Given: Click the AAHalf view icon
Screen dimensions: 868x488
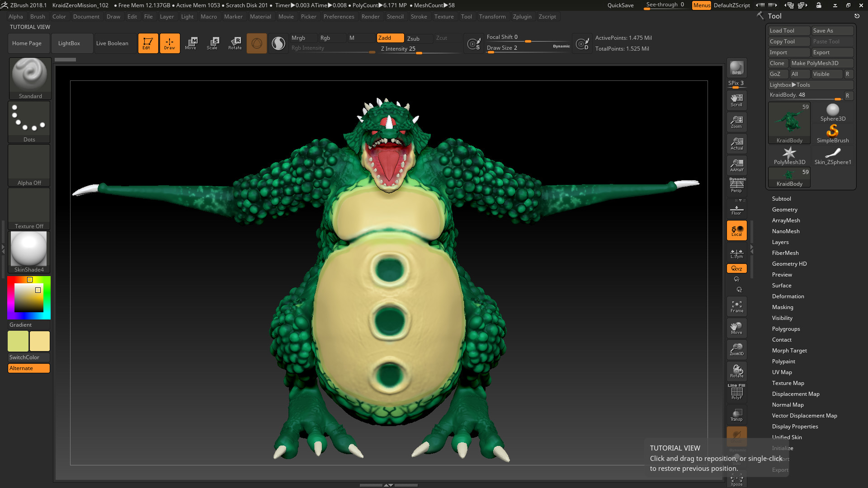Looking at the screenshot, I should click(736, 165).
